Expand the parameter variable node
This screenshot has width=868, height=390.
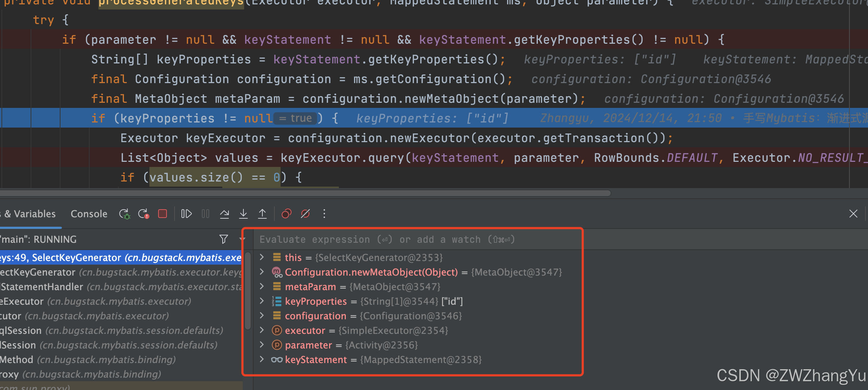[x=262, y=344]
